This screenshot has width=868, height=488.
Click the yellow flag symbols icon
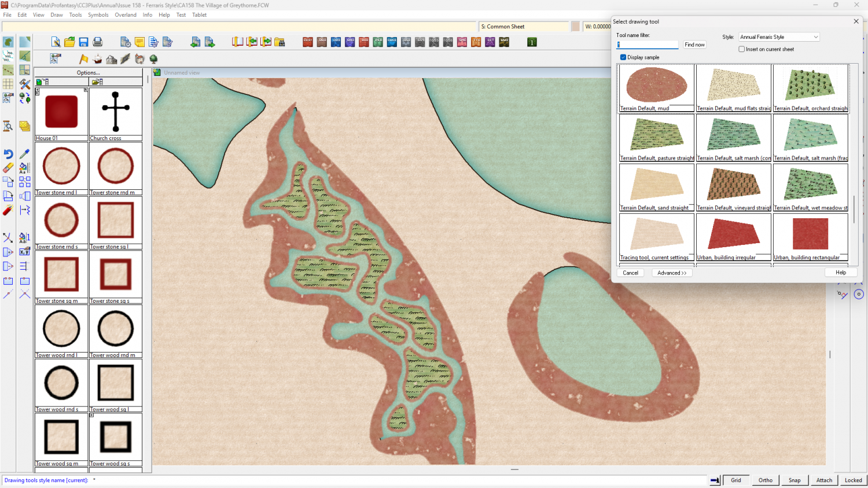point(84,59)
